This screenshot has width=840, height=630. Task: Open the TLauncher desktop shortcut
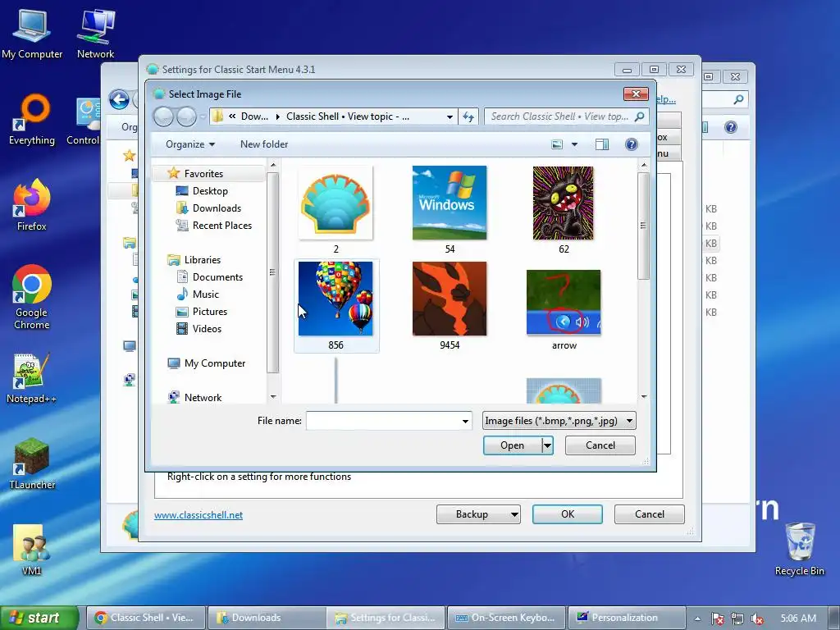coord(32,464)
